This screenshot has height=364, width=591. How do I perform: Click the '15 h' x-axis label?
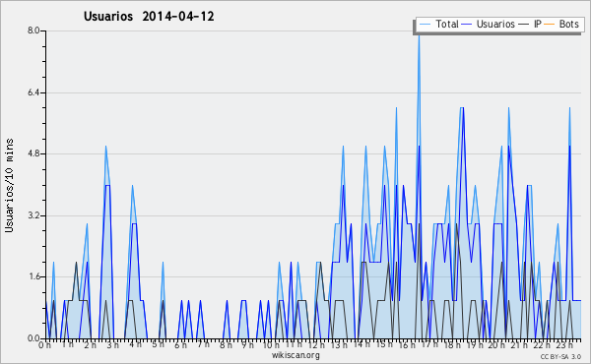(384, 344)
